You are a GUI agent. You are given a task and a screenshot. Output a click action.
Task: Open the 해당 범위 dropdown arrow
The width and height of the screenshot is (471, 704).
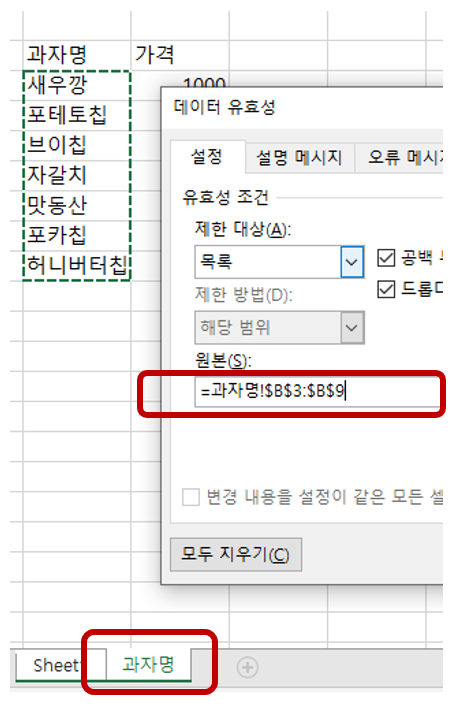pos(352,328)
